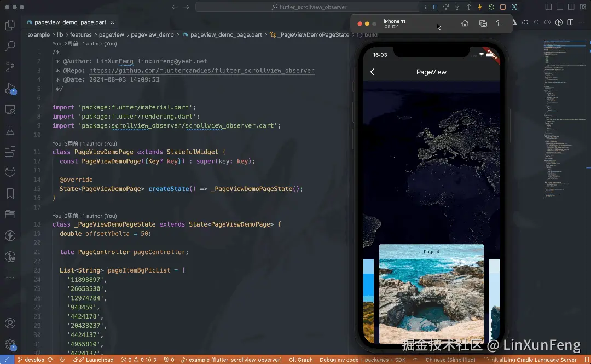Viewport: 591px width, 364px height.
Task: Rotate the iPhone 11 simulator
Action: 500,24
